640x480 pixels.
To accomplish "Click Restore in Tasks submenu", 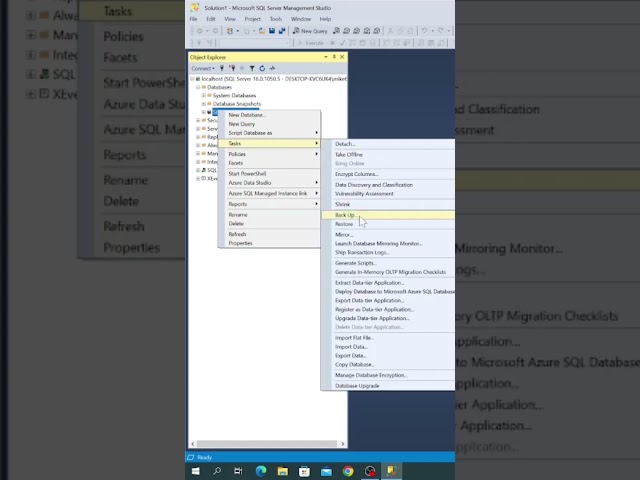I will (388, 224).
